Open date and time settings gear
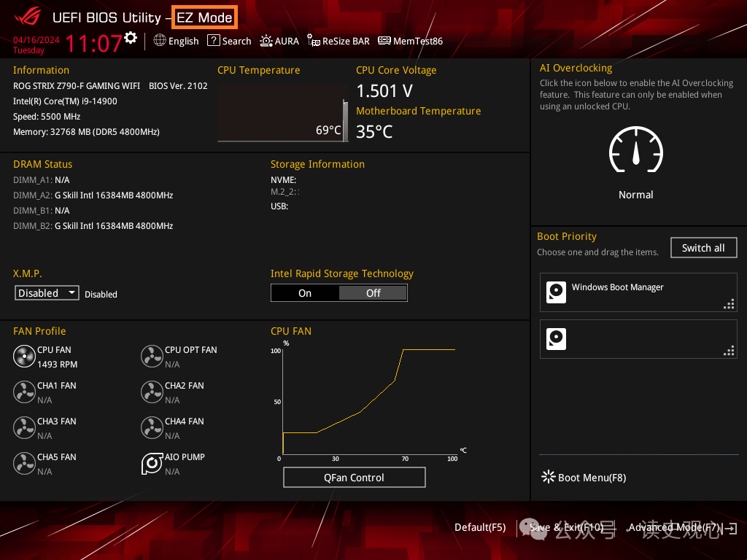The width and height of the screenshot is (747, 560). [x=131, y=38]
